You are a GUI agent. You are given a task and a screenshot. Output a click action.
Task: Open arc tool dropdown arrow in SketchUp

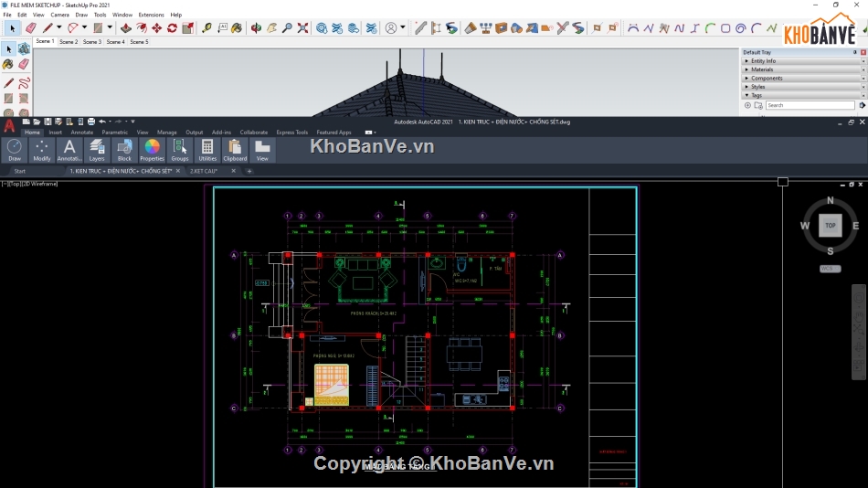[x=84, y=27]
